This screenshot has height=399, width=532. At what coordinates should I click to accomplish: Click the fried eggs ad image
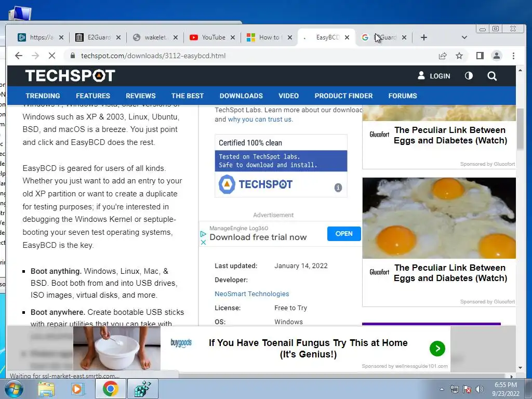tap(438, 218)
